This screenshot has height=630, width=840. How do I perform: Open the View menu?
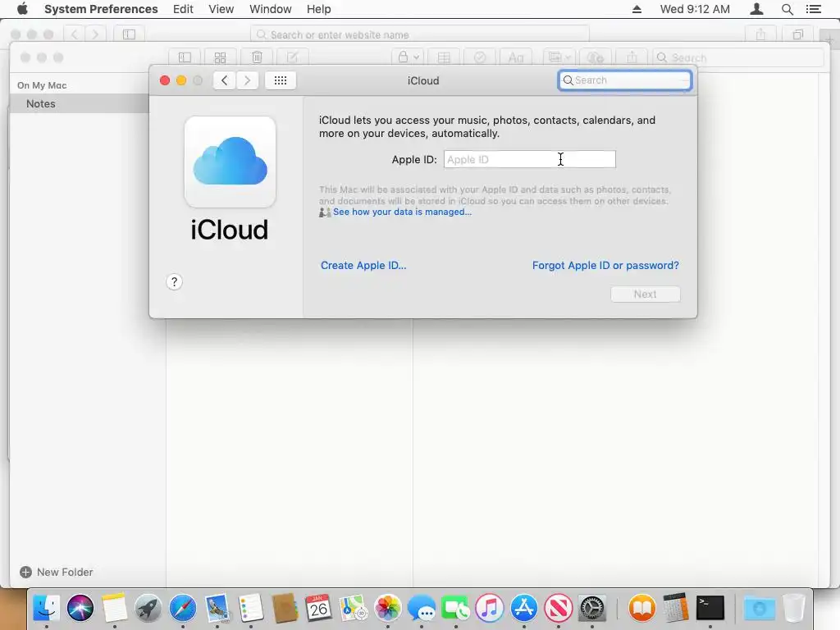(x=221, y=9)
